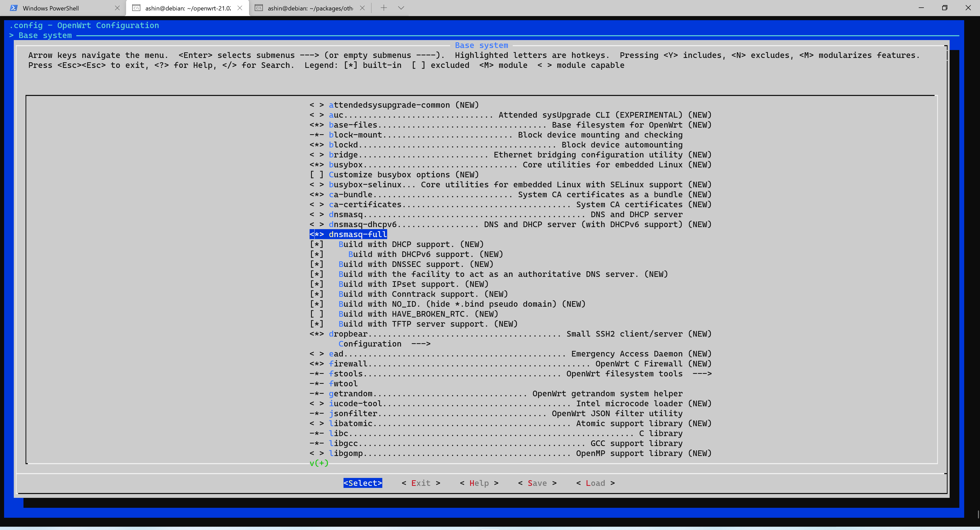The height and width of the screenshot is (530, 980).
Task: Select getrandom system helper row
Action: coord(496,393)
